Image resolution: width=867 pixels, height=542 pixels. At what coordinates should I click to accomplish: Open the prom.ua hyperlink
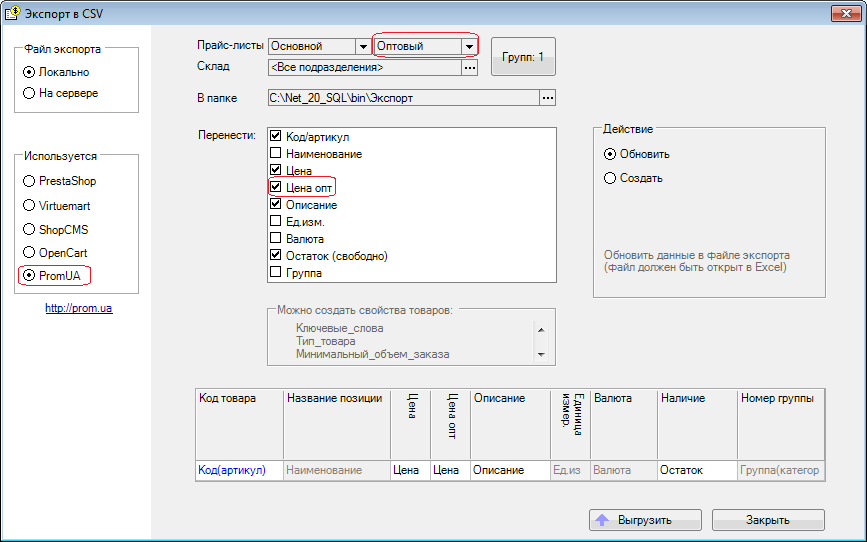tap(79, 308)
